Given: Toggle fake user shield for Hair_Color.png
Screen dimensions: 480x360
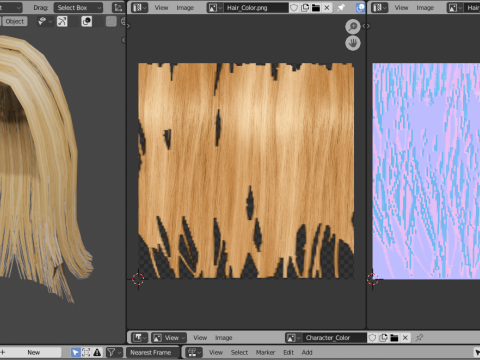Looking at the screenshot, I should (x=294, y=7).
